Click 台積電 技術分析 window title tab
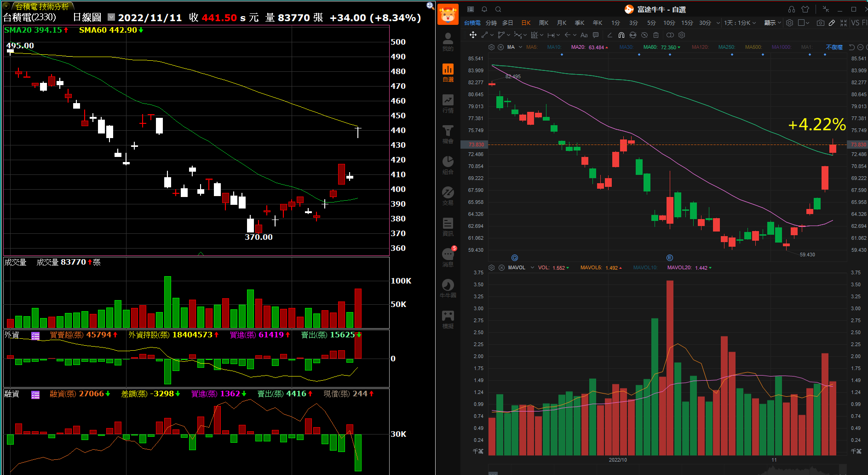The width and height of the screenshot is (868, 475). [42, 6]
